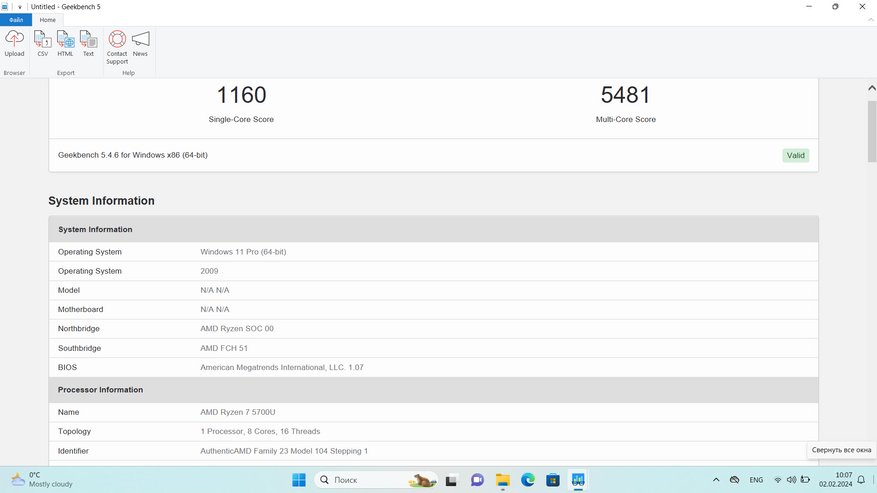Click Geekbench 5.4.6 for Windows x86 text
The height and width of the screenshot is (493, 877).
(133, 155)
